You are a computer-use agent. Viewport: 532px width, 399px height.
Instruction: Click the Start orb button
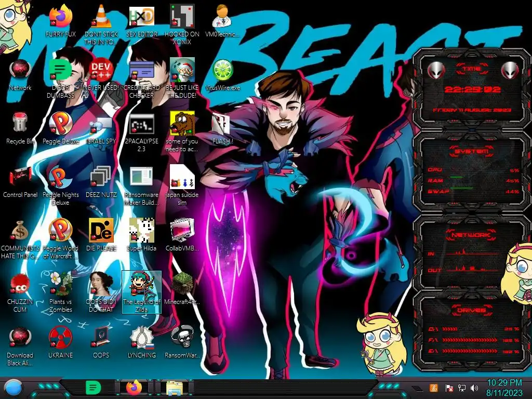[x=14, y=388]
